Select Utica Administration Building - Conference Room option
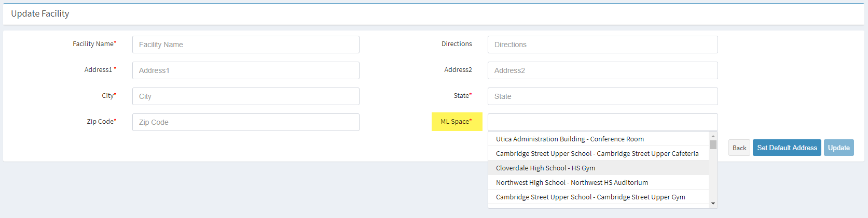 [x=598, y=139]
